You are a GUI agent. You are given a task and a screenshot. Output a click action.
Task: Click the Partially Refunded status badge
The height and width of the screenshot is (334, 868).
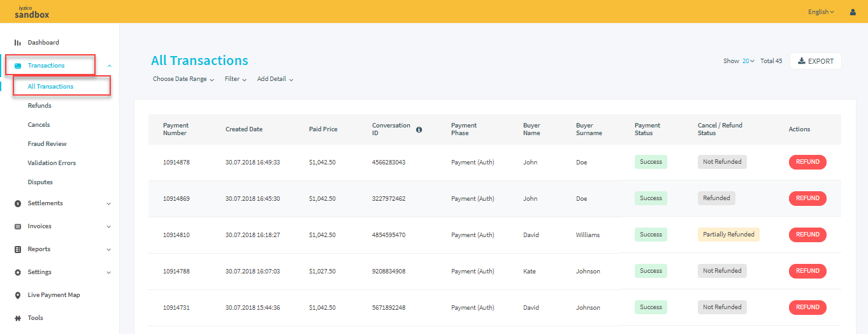728,235
